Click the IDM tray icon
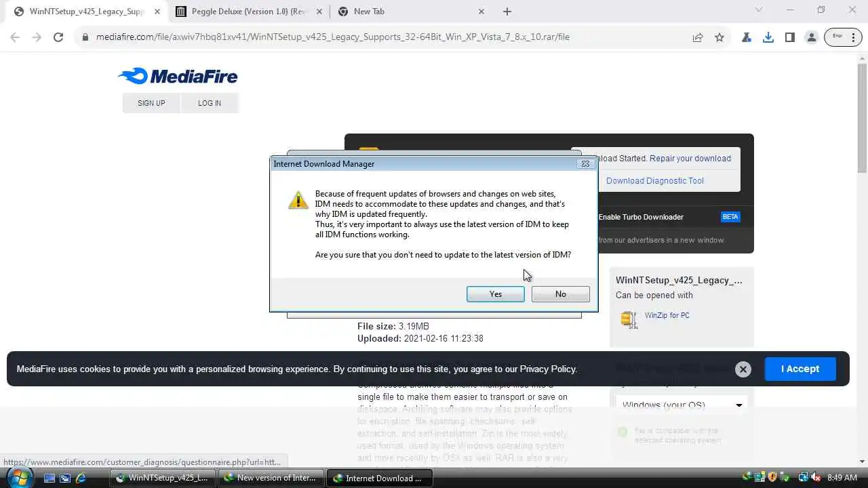The height and width of the screenshot is (488, 868). pos(747,477)
